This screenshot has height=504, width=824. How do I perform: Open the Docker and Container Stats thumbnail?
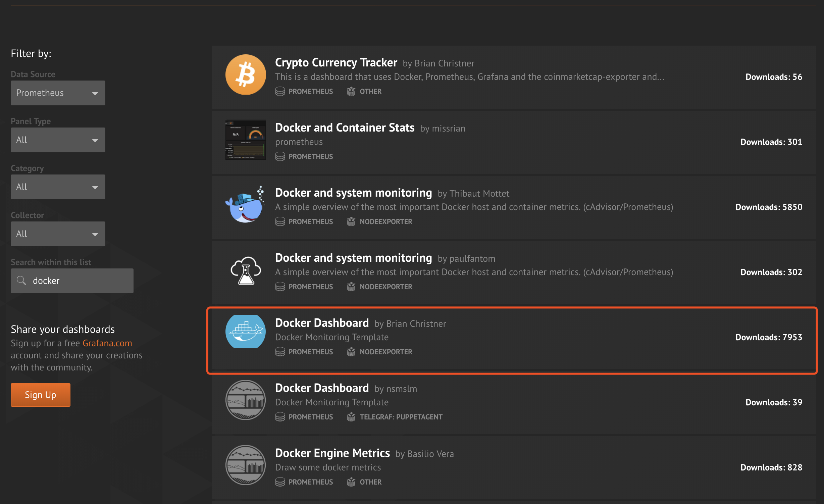pos(245,140)
